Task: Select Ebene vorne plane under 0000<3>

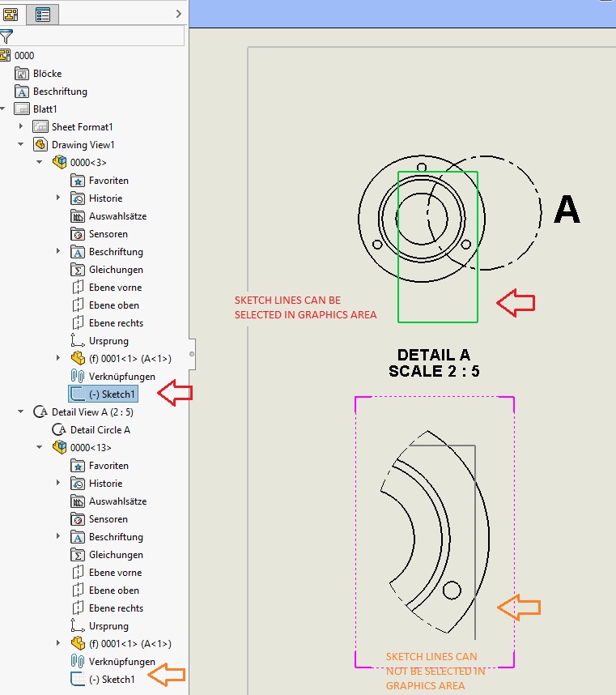Action: [115, 288]
